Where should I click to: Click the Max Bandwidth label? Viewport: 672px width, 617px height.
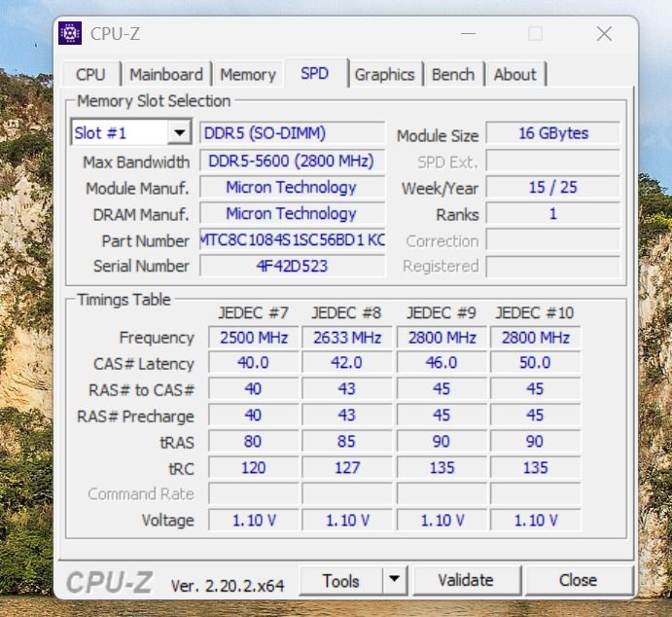pos(136,163)
